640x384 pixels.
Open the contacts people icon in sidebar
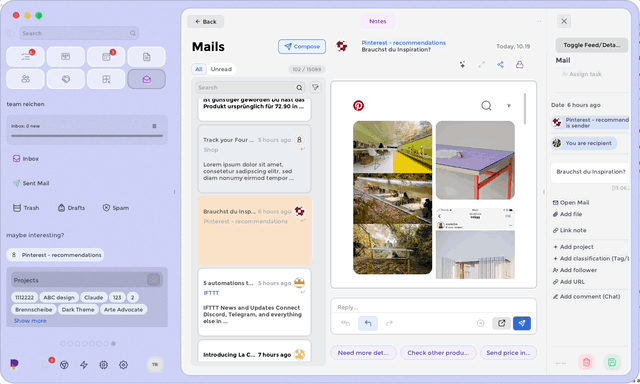[x=25, y=79]
